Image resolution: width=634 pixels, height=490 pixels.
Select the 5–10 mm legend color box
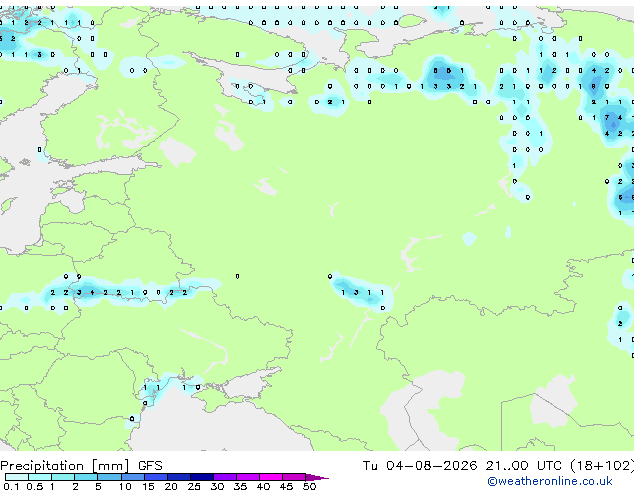click(109, 477)
